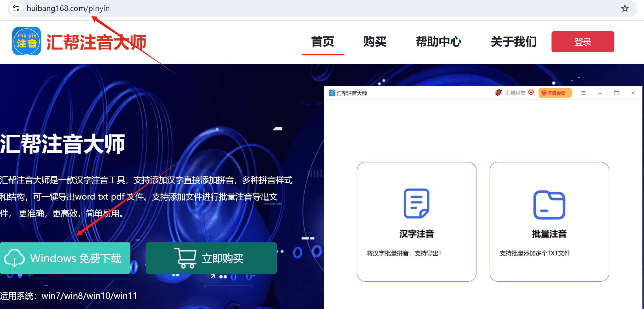This screenshot has height=309, width=644.
Task: Click the 立即购买 button
Action: [x=211, y=258]
